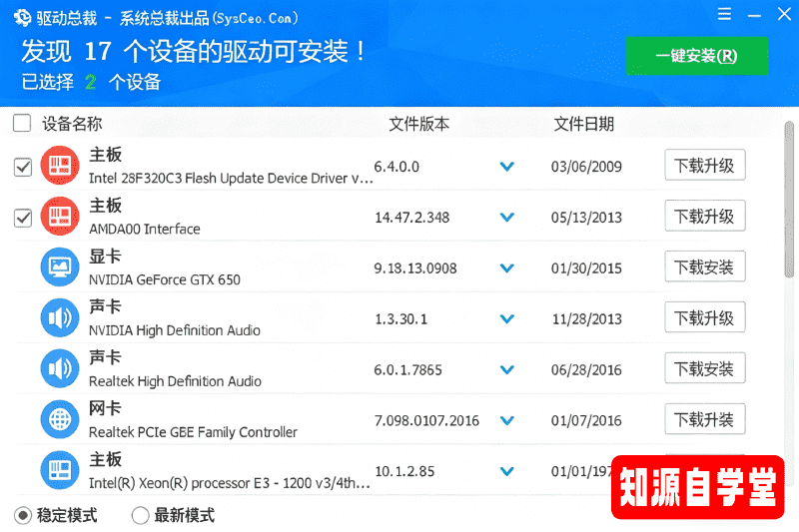799x532 pixels.
Task: Click the app logo icon in title bar
Action: [x=22, y=18]
